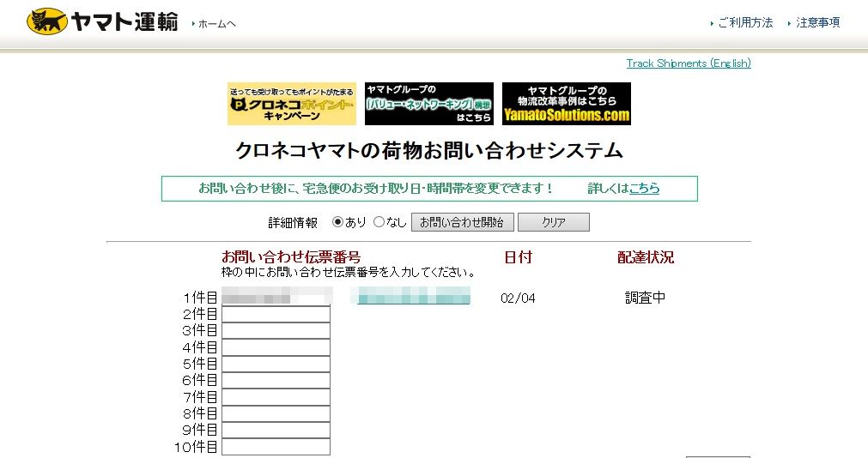Open the クロネコポイント campaign banner
The width and height of the screenshot is (868, 458).
click(292, 104)
